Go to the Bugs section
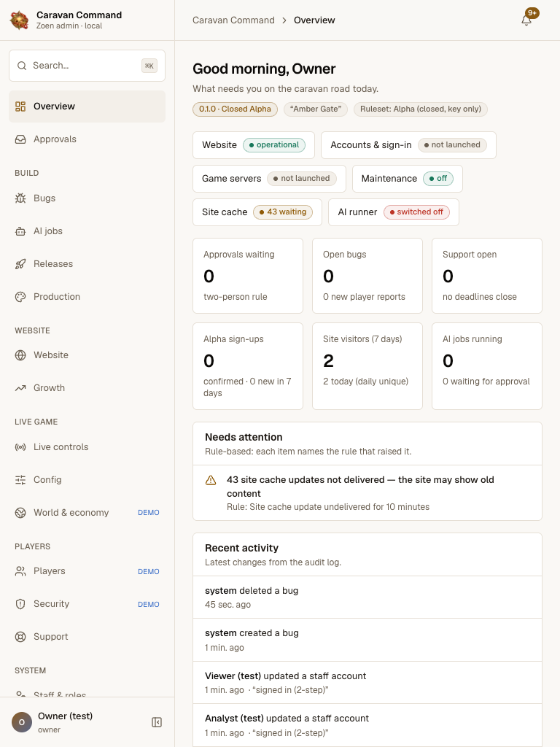 87,198
